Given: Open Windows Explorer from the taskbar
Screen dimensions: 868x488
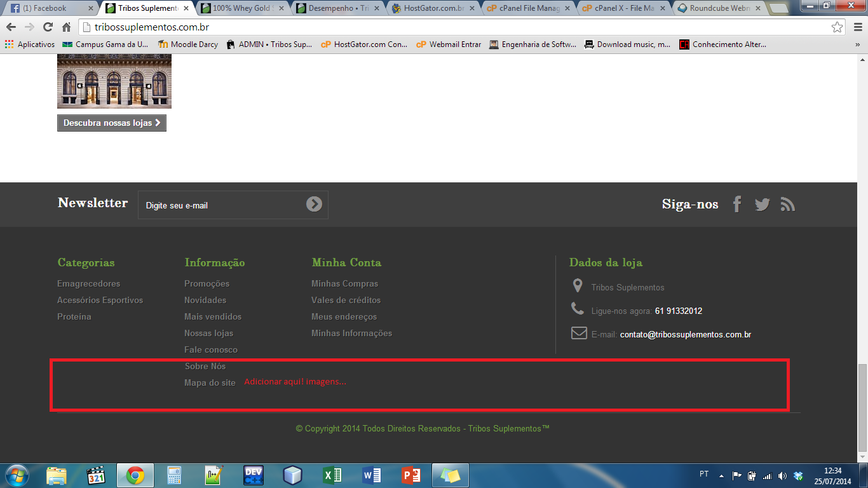Looking at the screenshot, I should (57, 475).
